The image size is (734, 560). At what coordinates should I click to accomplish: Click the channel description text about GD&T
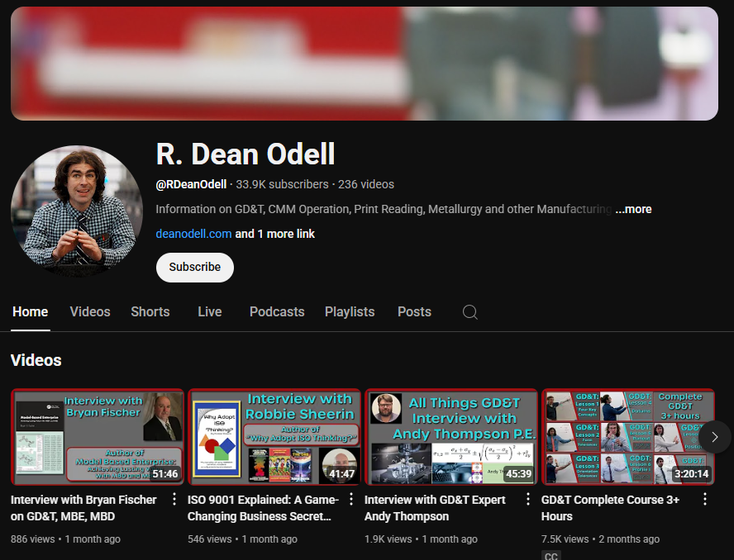(x=384, y=209)
